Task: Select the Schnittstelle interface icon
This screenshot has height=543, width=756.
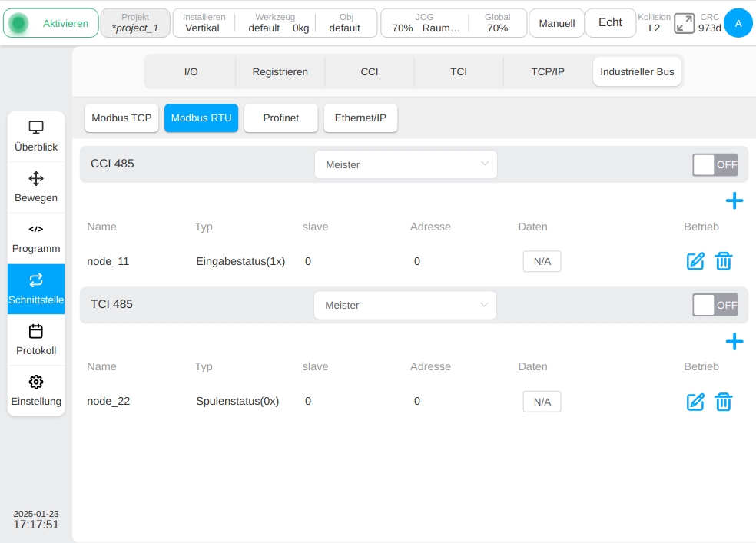Action: [x=36, y=280]
